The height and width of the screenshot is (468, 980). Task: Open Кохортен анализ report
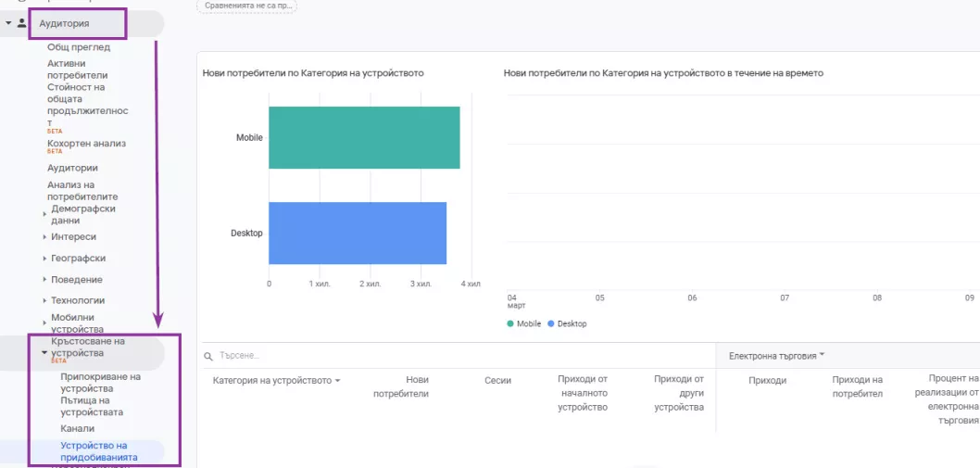click(x=86, y=144)
